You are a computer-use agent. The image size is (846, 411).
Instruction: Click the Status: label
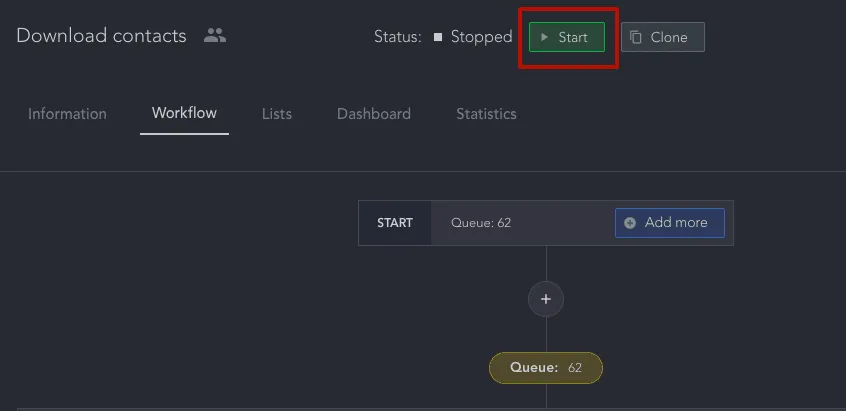pos(398,37)
